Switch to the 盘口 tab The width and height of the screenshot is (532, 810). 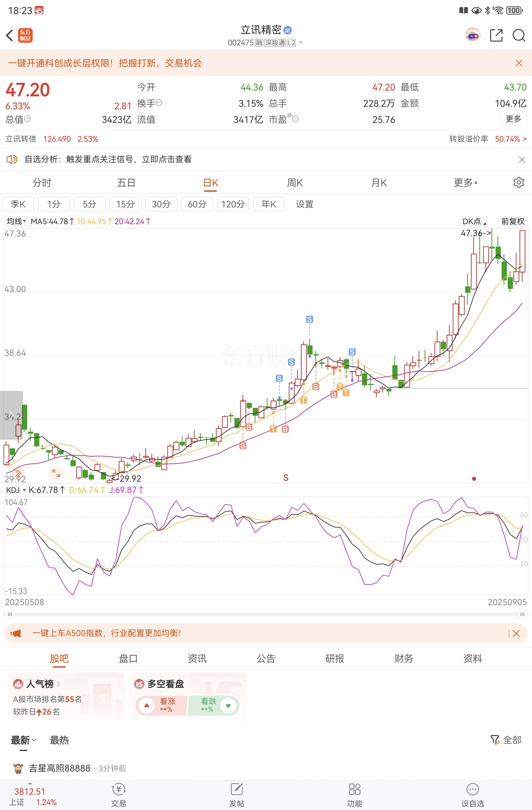(128, 658)
